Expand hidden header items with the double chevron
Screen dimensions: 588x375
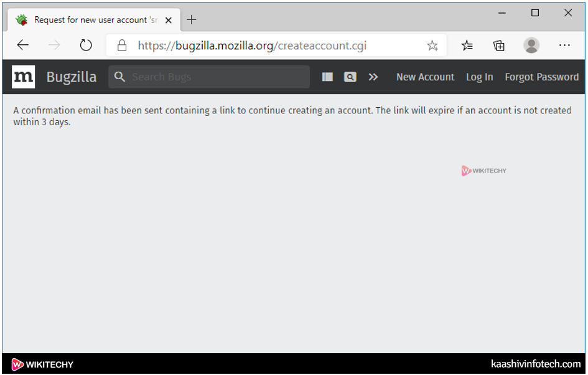pos(373,77)
